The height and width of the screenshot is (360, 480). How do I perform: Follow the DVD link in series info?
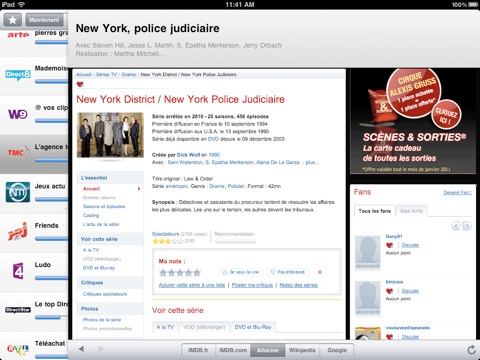click(213, 139)
